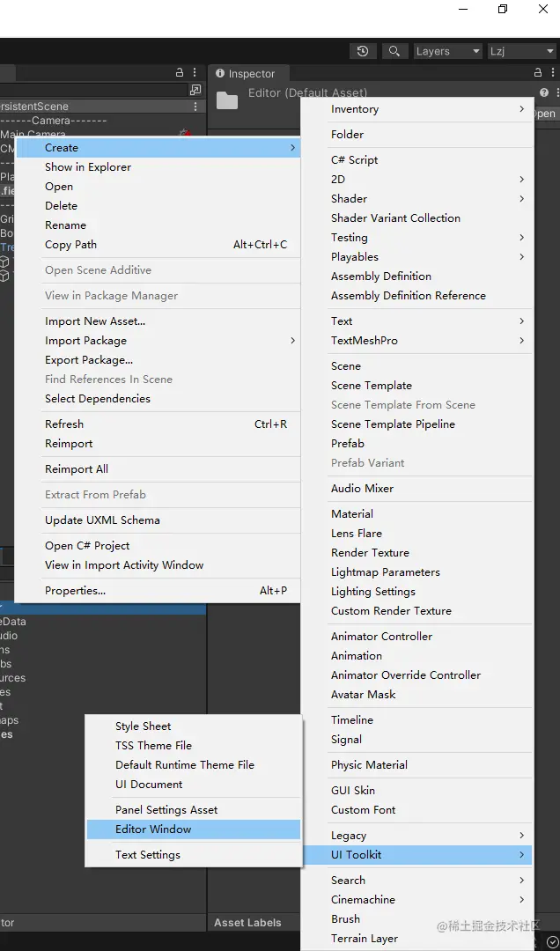The image size is (560, 951).
Task: Choose Refresh in the context menu
Action: tap(158, 424)
